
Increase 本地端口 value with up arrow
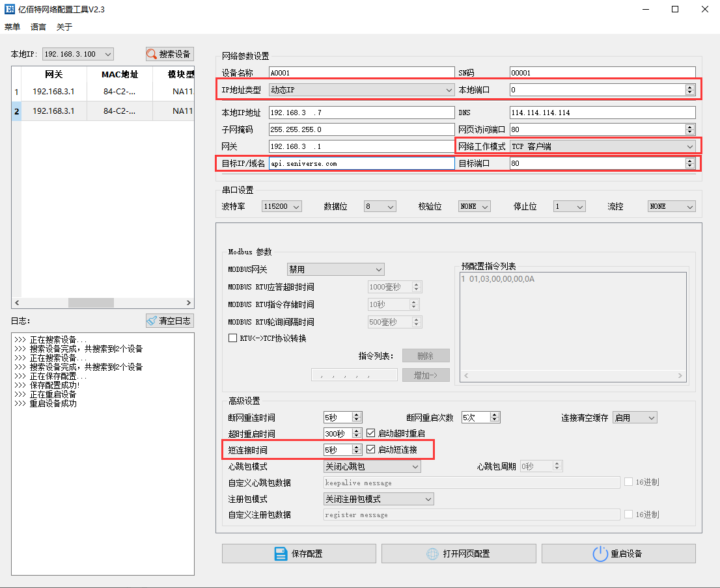click(x=690, y=87)
